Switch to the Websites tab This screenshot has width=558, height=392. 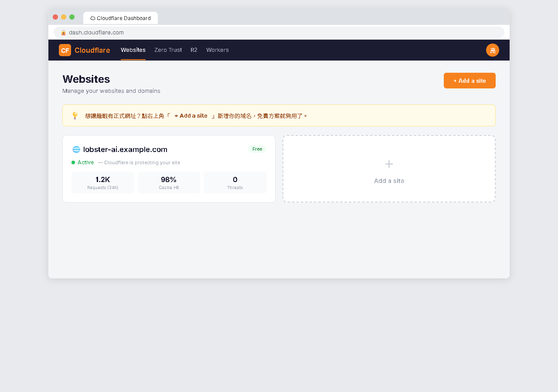point(133,50)
